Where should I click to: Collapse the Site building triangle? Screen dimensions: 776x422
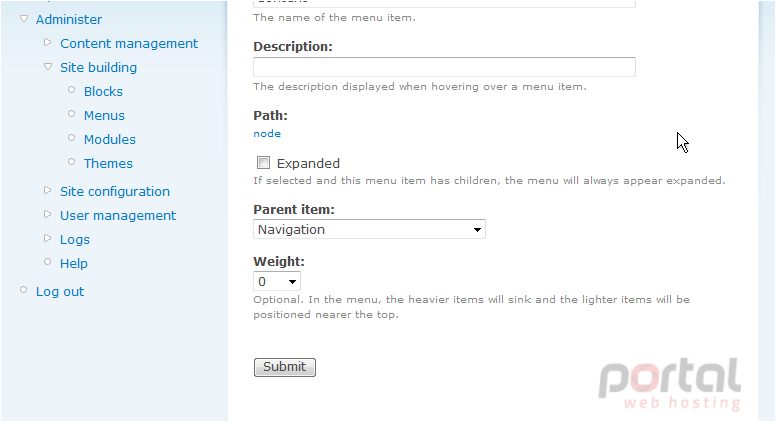pyautogui.click(x=48, y=67)
